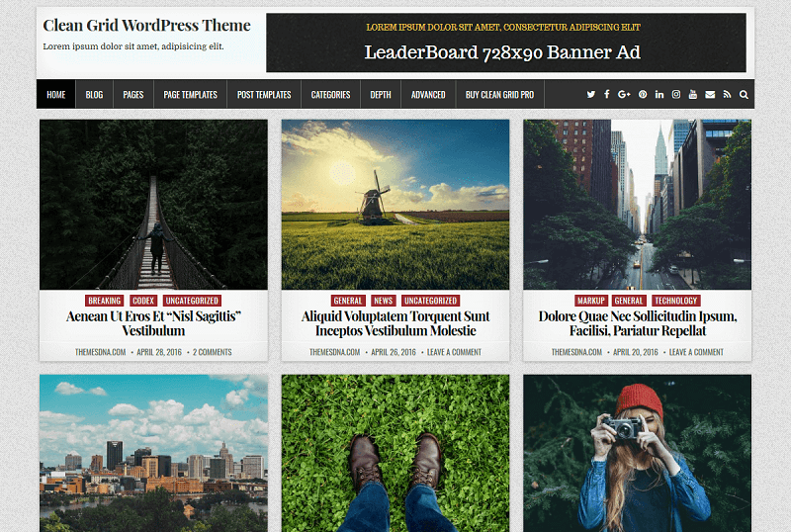The height and width of the screenshot is (532, 791).
Task: Click Themesdna.com author on April 28 post
Action: tap(101, 352)
